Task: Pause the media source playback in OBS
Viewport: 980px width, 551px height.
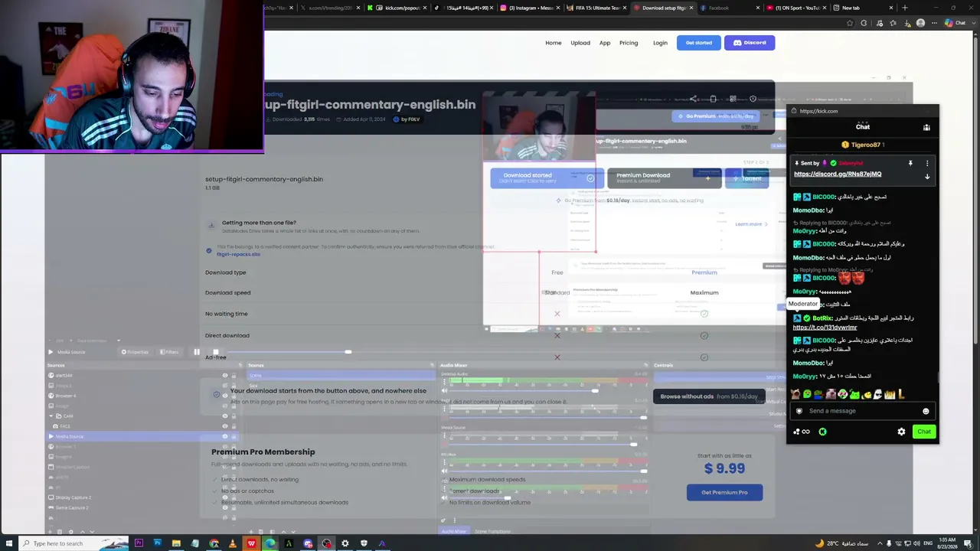Action: 197,352
